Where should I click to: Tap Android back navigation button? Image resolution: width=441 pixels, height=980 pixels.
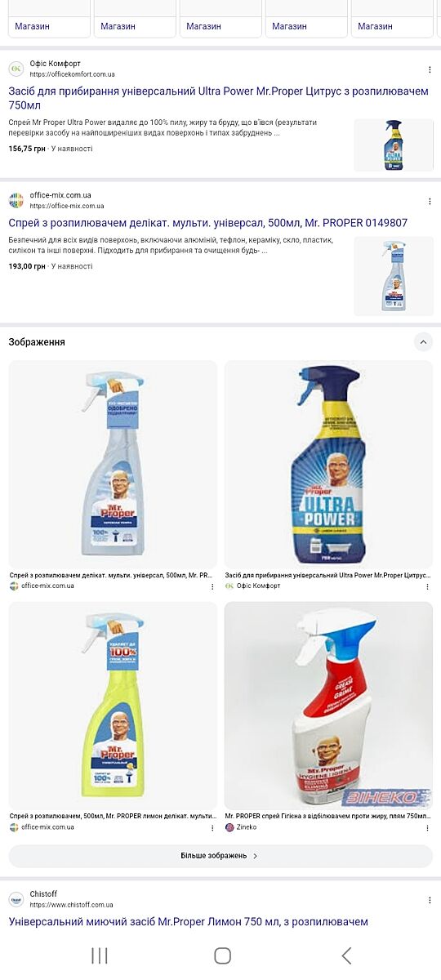(346, 955)
